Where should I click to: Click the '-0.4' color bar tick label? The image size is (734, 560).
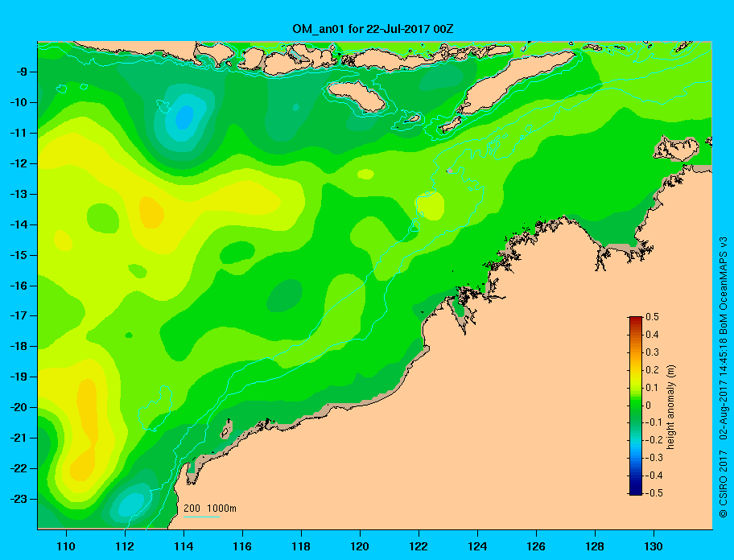pos(654,476)
